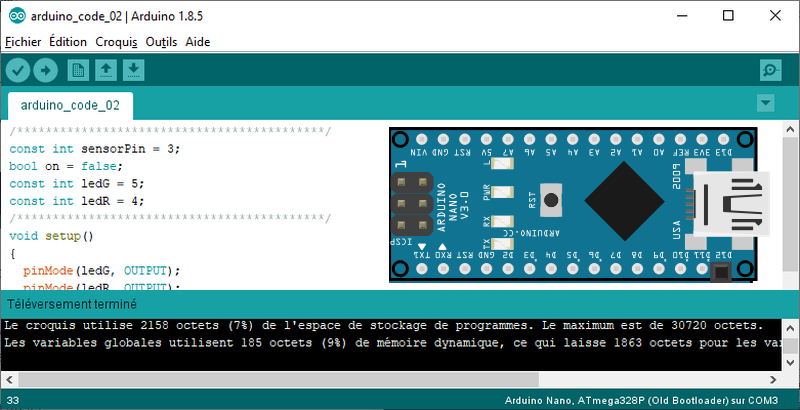Click the console horizontal scroll left arrow
Image resolution: width=800 pixels, height=410 pixels.
tap(9, 379)
